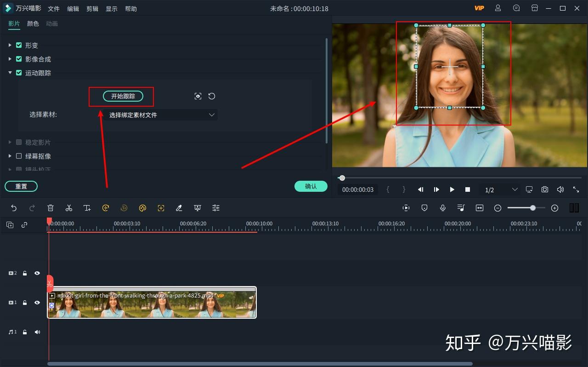Click the tracking box target icon
This screenshot has height=367, width=588.
tap(198, 96)
